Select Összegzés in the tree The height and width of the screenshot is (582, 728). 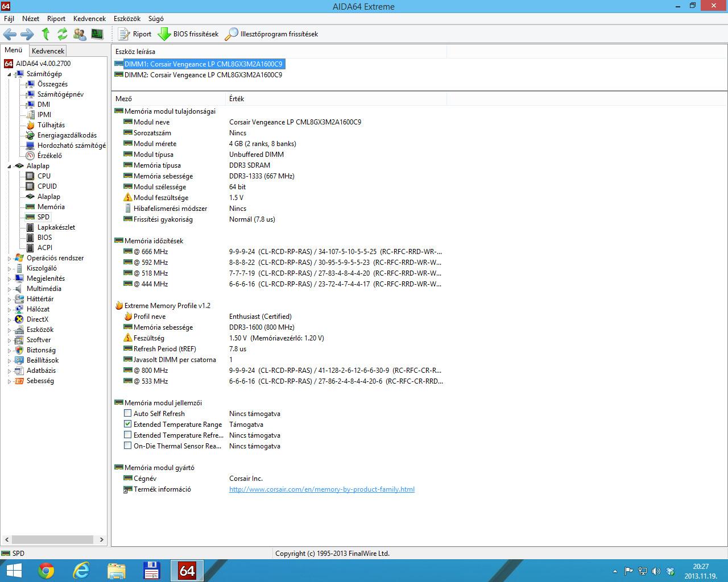tap(52, 84)
